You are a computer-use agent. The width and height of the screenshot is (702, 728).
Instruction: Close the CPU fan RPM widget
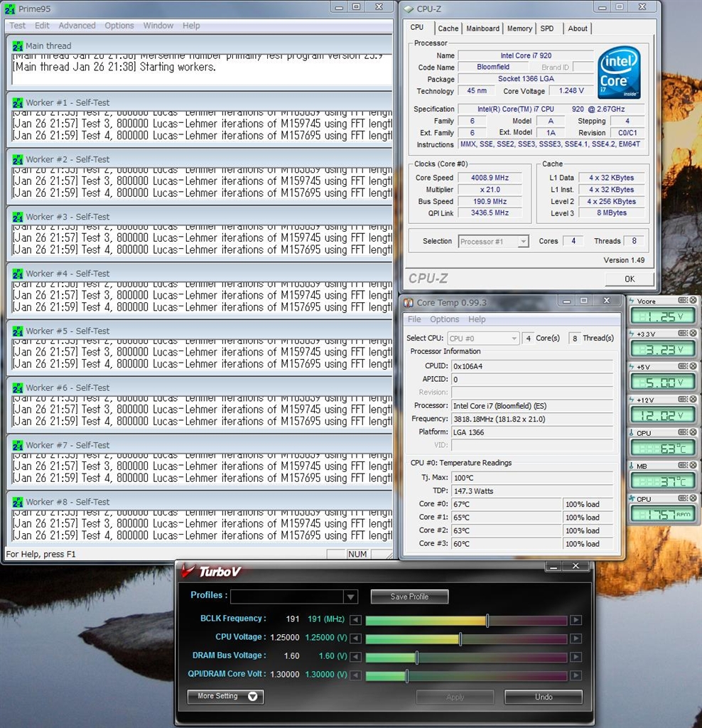693,498
